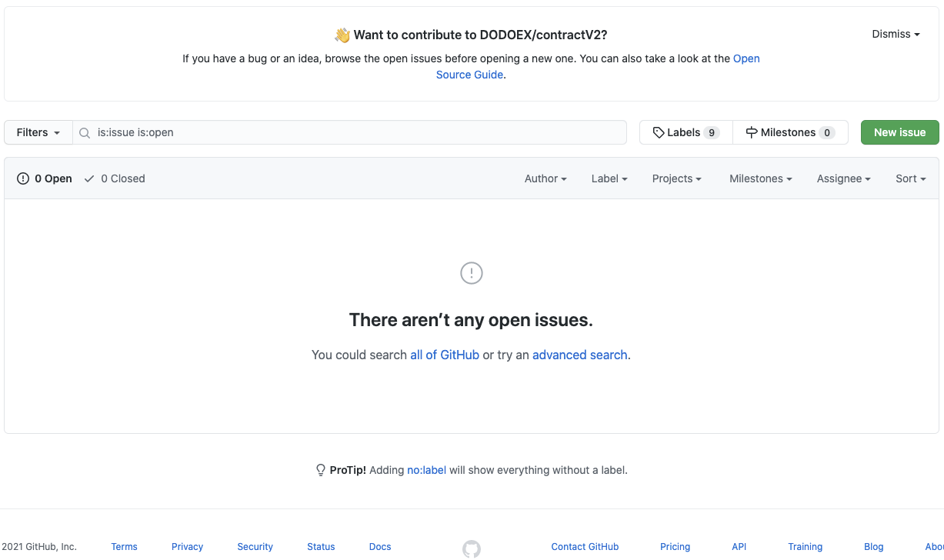This screenshot has width=944, height=560.
Task: Open the Security footer link
Action: click(255, 547)
